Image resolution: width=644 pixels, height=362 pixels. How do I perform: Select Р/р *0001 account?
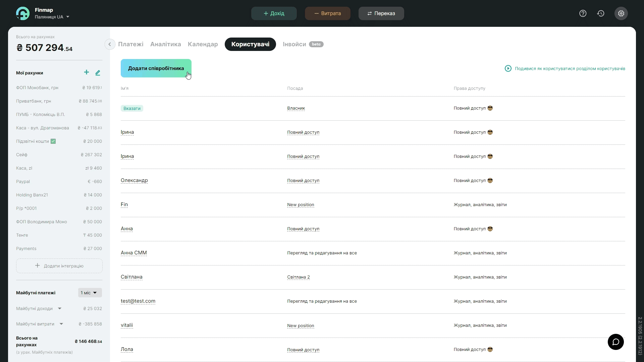[59, 208]
